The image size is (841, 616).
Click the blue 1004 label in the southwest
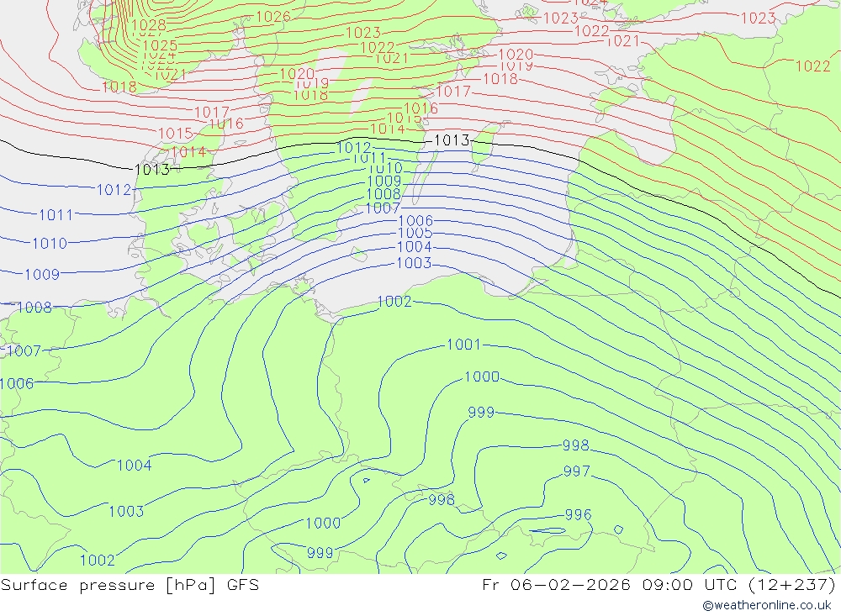[x=134, y=466]
